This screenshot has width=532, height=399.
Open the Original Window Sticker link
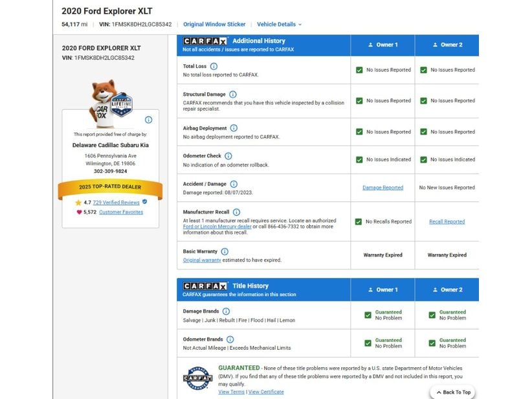tap(214, 25)
